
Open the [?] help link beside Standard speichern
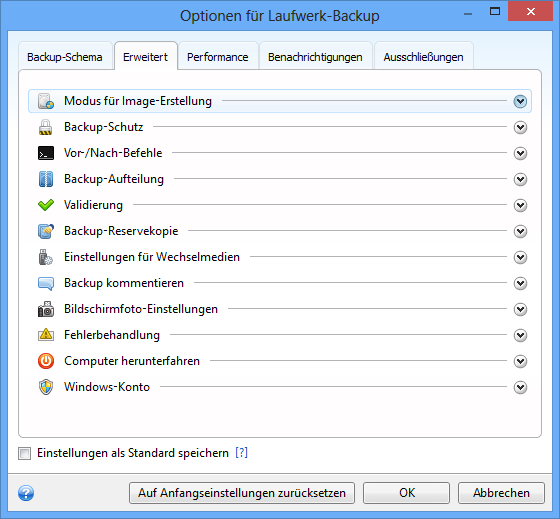click(241, 453)
